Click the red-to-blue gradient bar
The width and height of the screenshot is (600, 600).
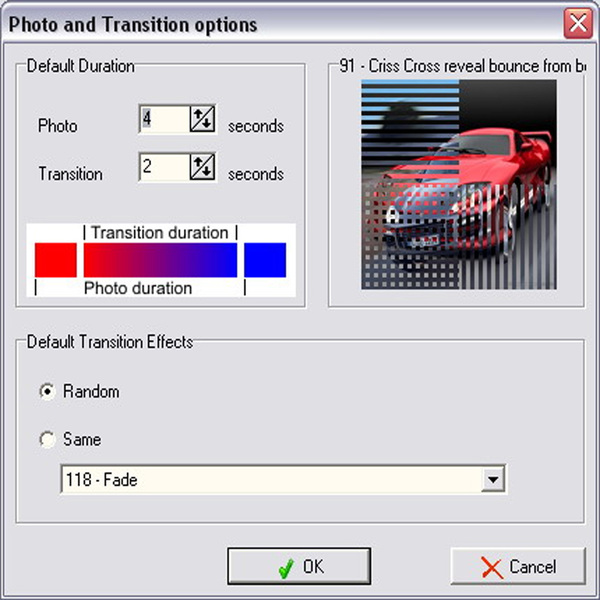pos(160,260)
